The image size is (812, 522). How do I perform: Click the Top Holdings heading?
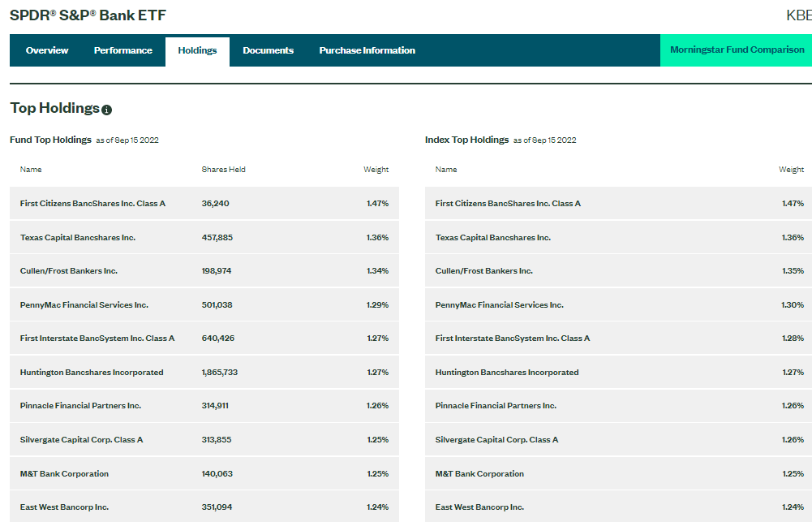(54, 108)
